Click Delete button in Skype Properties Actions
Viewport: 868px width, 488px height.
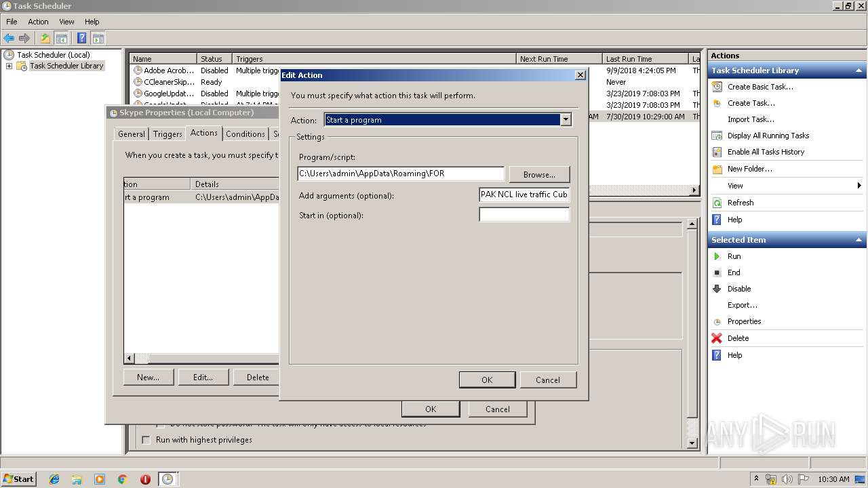click(x=258, y=377)
